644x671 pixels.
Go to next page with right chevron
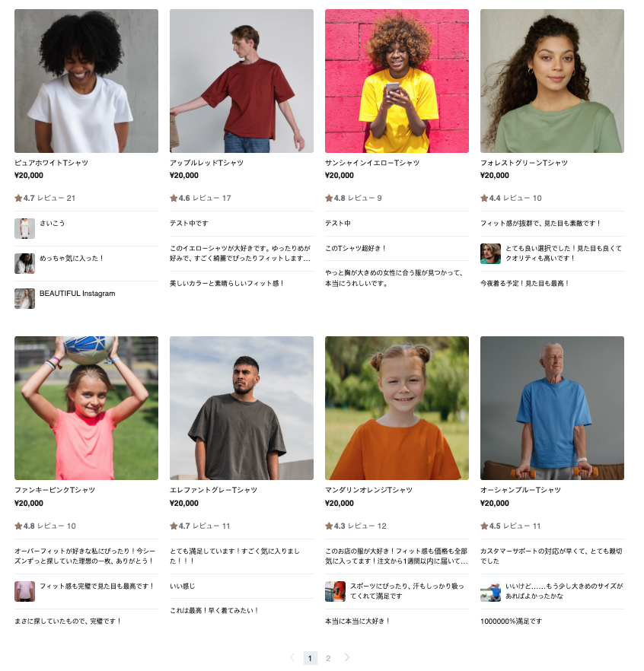[x=347, y=657]
